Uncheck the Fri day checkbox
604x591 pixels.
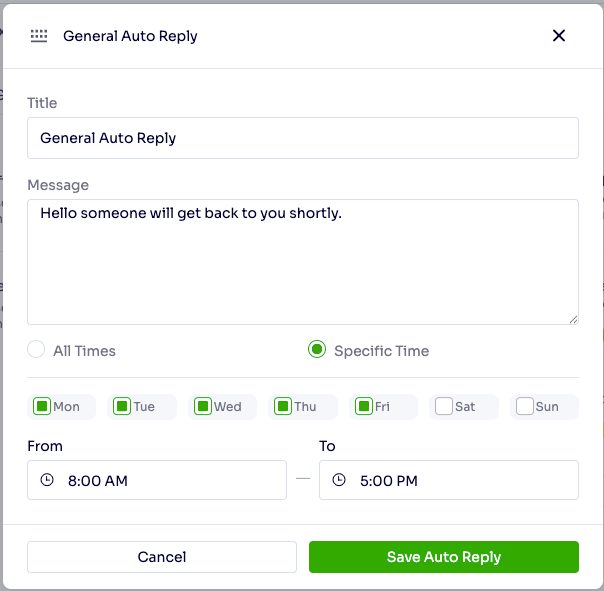coord(363,407)
